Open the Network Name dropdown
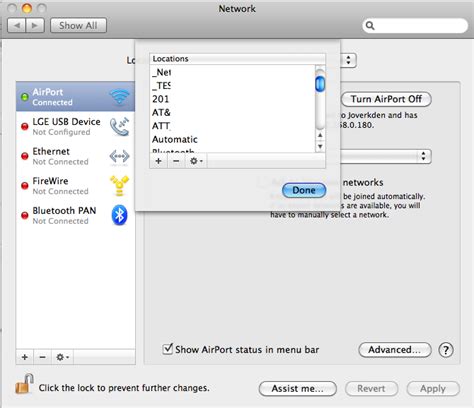Image resolution: width=474 pixels, height=408 pixels. click(x=386, y=156)
